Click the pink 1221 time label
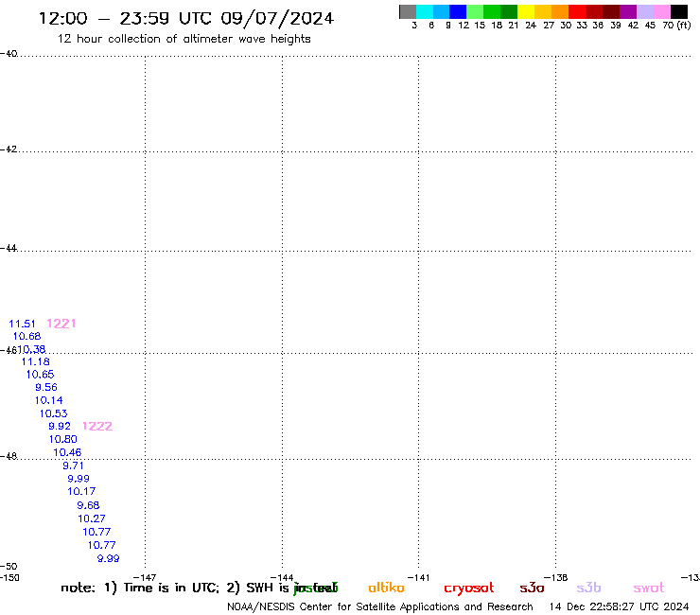 61,324
